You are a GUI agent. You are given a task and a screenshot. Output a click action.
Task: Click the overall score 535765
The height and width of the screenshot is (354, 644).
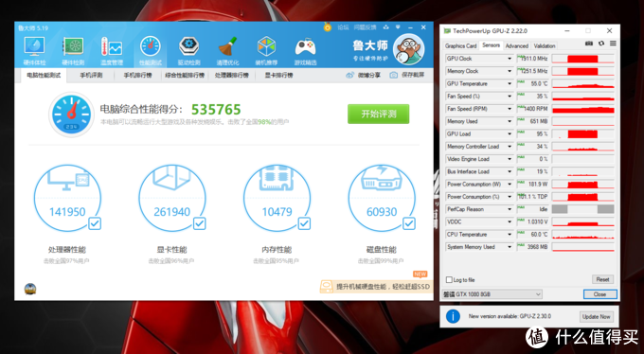(216, 109)
